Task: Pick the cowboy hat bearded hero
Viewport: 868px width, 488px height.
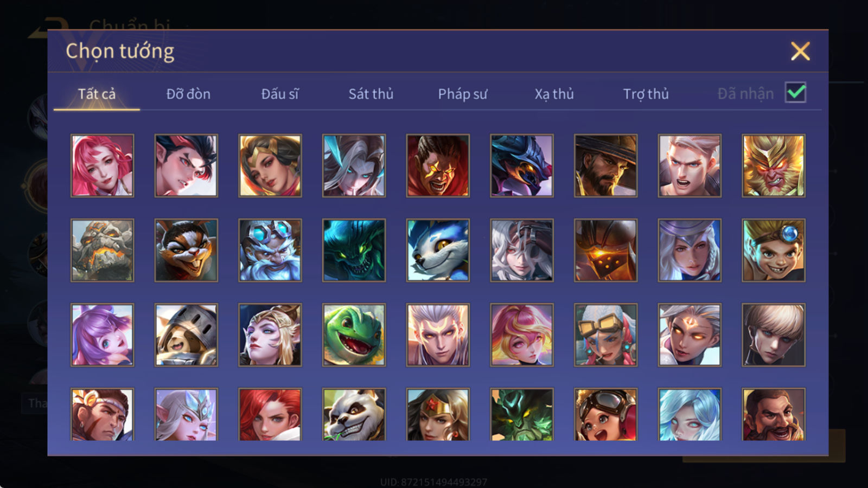Action: (605, 165)
